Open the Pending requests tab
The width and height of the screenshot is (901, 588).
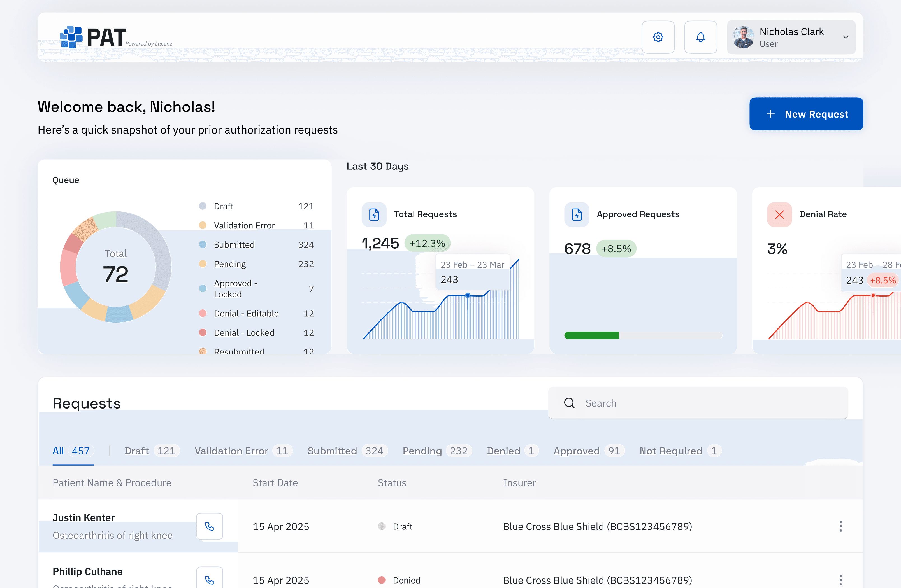[436, 451]
